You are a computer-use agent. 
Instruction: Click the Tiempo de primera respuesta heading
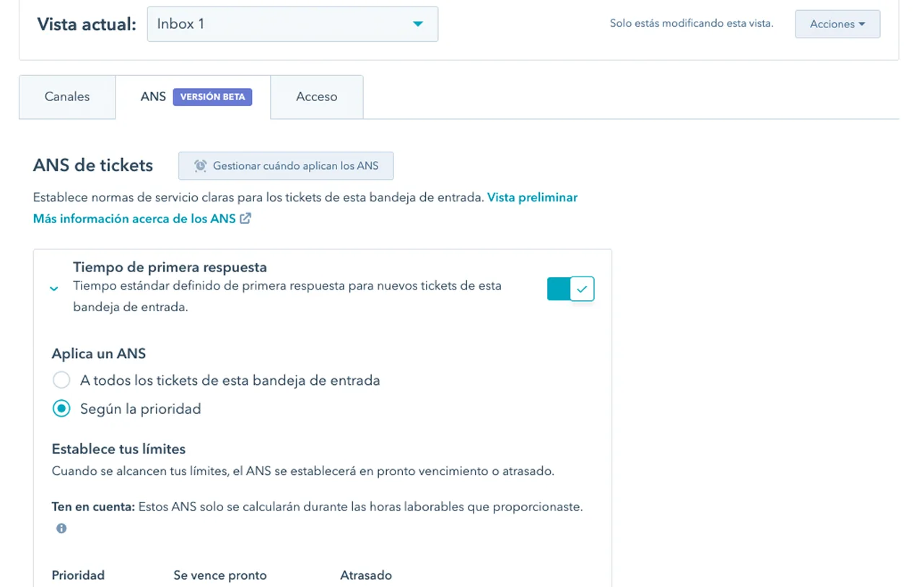[x=170, y=267]
